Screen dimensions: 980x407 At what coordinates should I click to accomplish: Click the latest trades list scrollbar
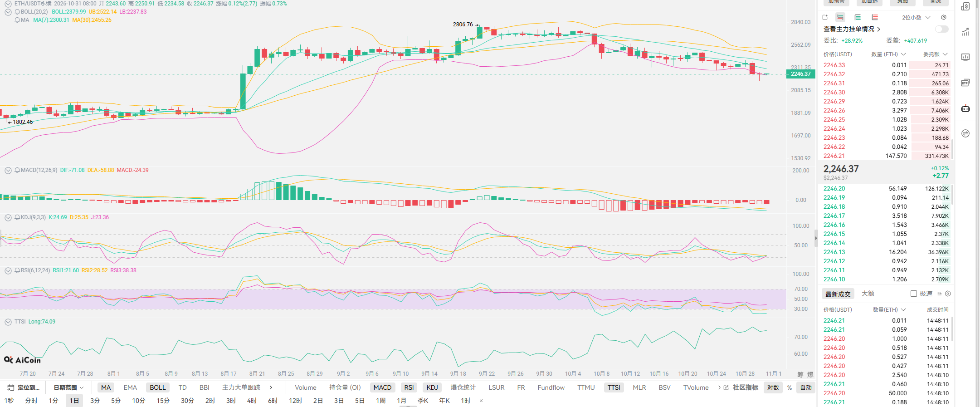pos(952,329)
